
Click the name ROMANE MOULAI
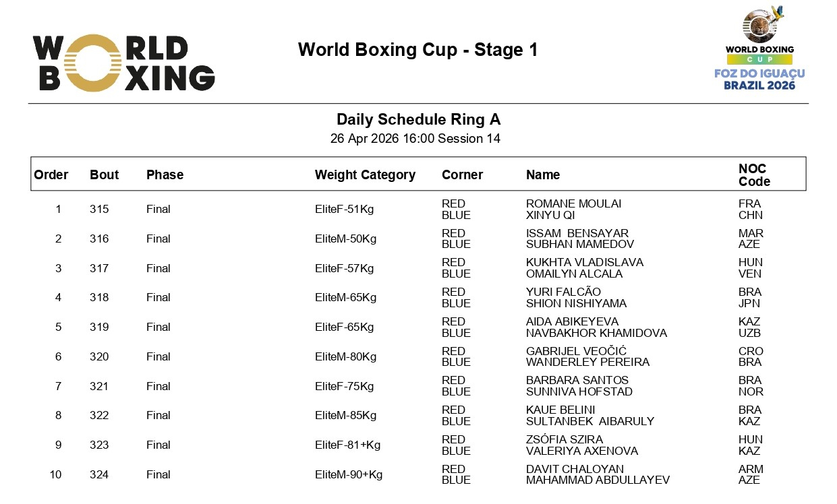573,203
